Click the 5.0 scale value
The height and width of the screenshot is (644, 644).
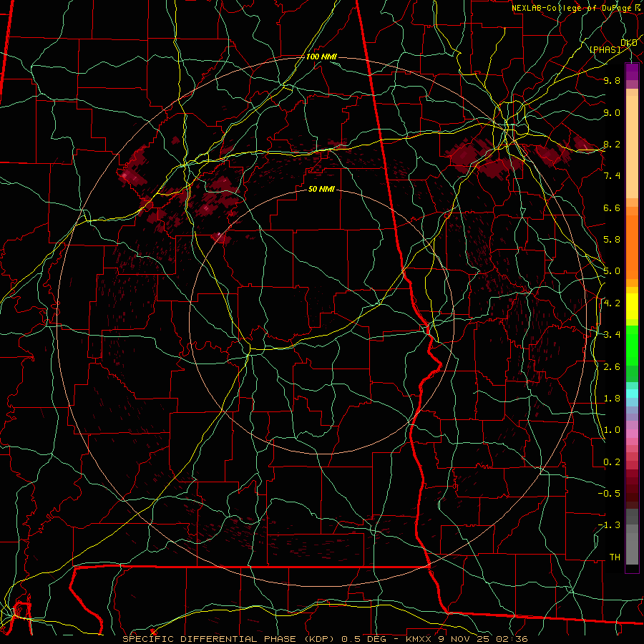point(612,271)
